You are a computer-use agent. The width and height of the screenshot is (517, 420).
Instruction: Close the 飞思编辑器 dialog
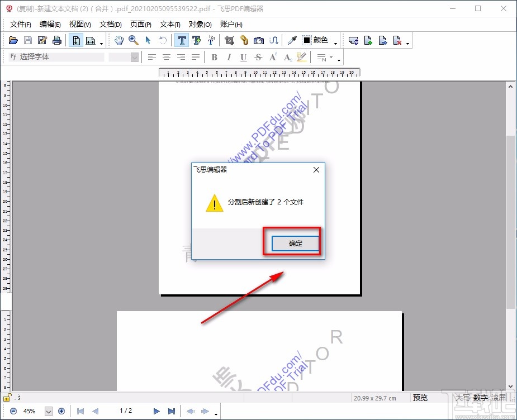pos(316,170)
